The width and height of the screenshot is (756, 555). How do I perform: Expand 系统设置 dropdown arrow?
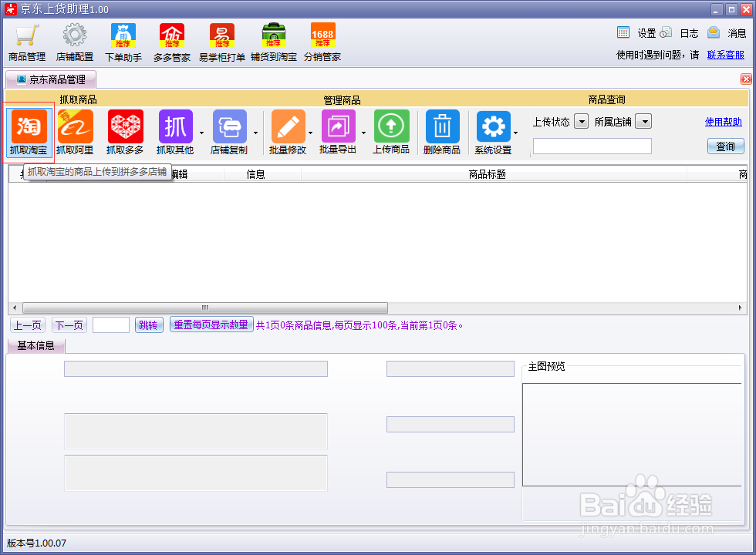coord(515,133)
